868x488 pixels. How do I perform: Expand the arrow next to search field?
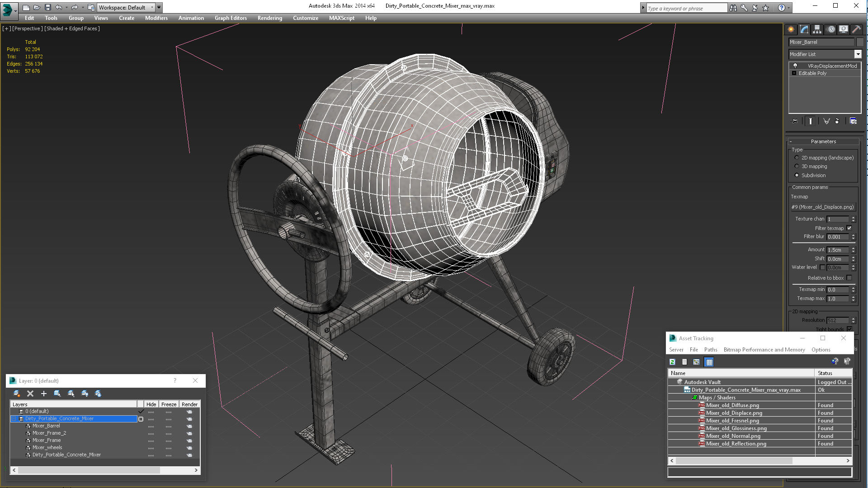(643, 8)
